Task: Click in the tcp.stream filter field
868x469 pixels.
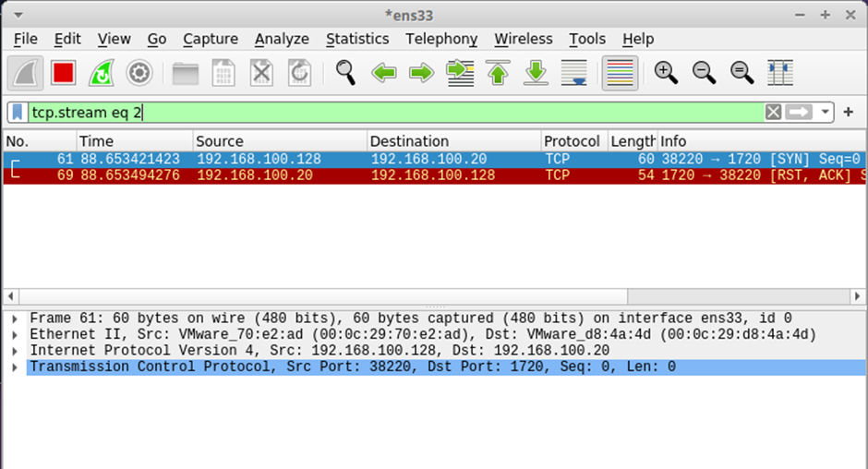Action: pyautogui.click(x=395, y=113)
